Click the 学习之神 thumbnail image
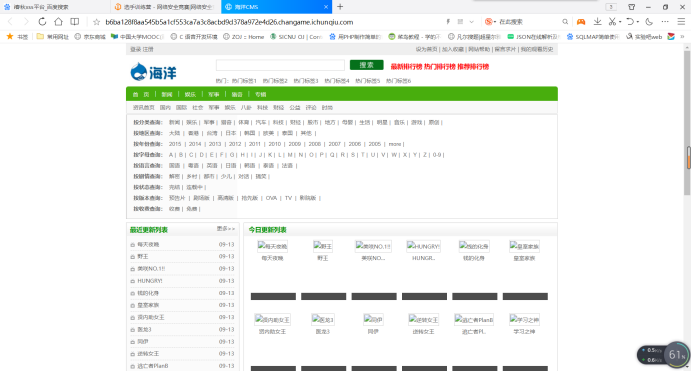692x371 pixels. 524,319
